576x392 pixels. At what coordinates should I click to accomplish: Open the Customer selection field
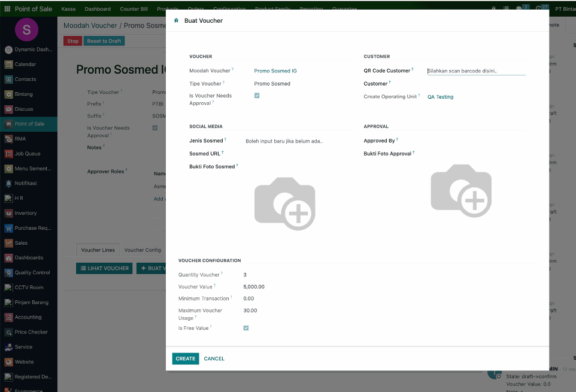click(x=476, y=84)
